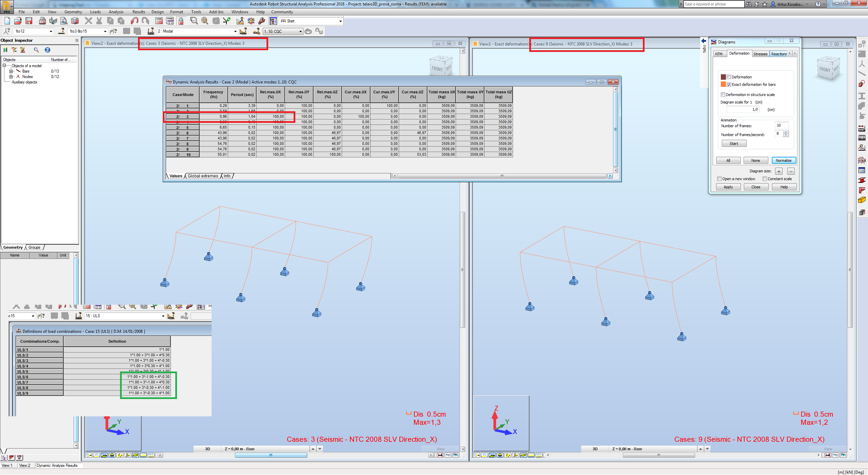Switch to the Stresses tab in Diagrams
The image size is (868, 475).
[x=761, y=54]
